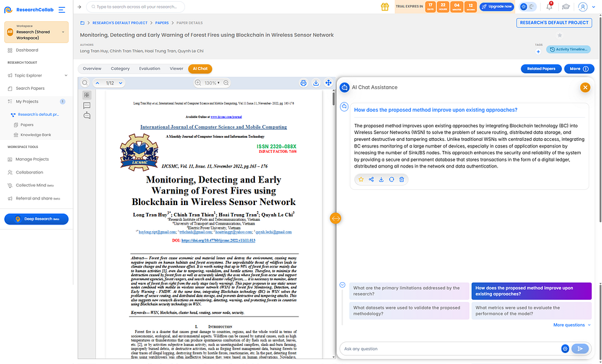
Task: Open the Overview tab
Action: [x=92, y=69]
